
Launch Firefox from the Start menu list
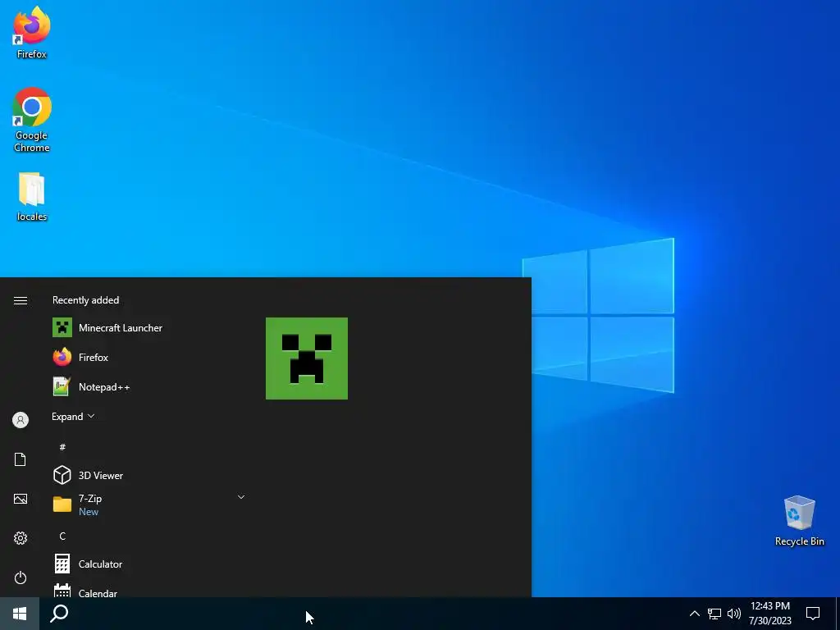click(148, 358)
